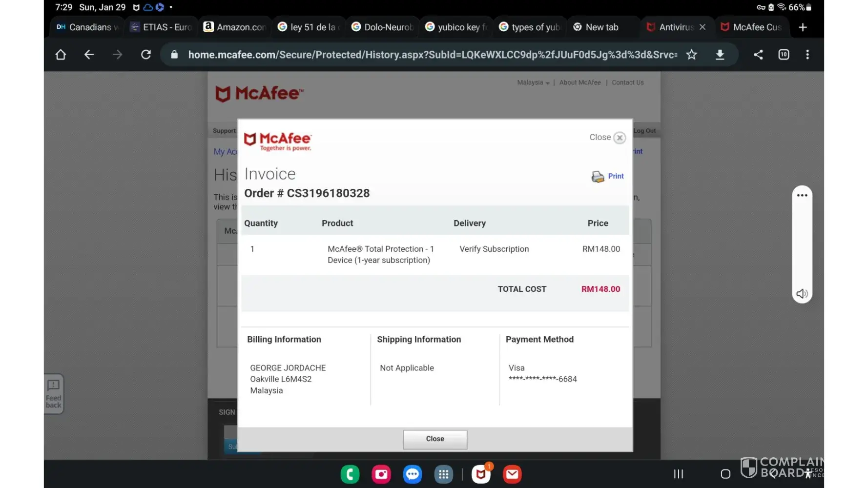Click the Print link on the invoice
This screenshot has width=868, height=488.
pyautogui.click(x=616, y=176)
